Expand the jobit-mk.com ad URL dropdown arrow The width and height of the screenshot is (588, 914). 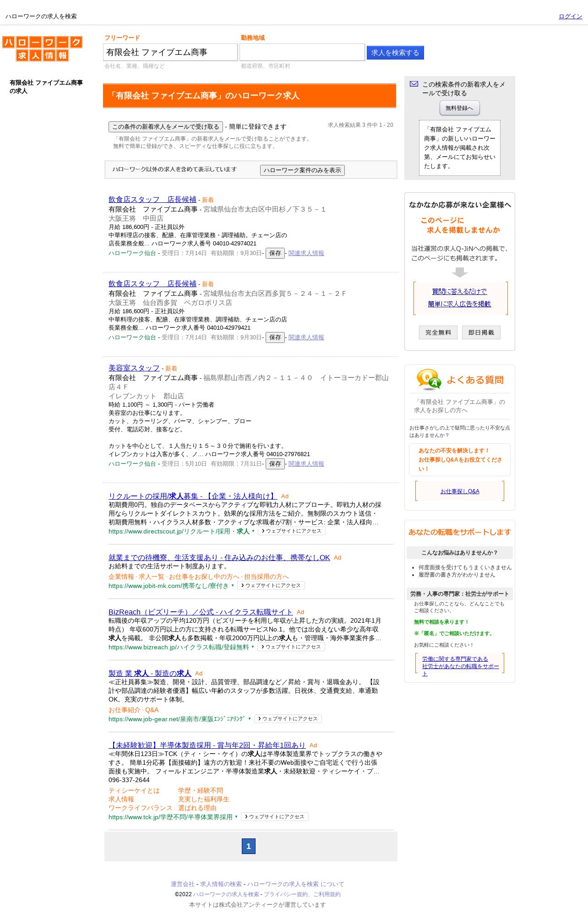(233, 586)
